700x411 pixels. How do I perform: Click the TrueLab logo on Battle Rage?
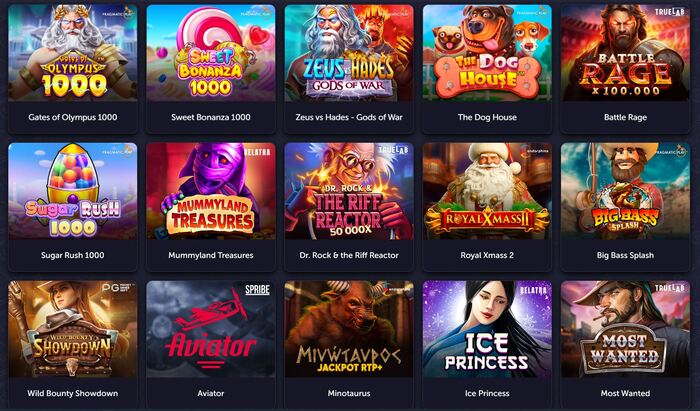click(x=670, y=12)
